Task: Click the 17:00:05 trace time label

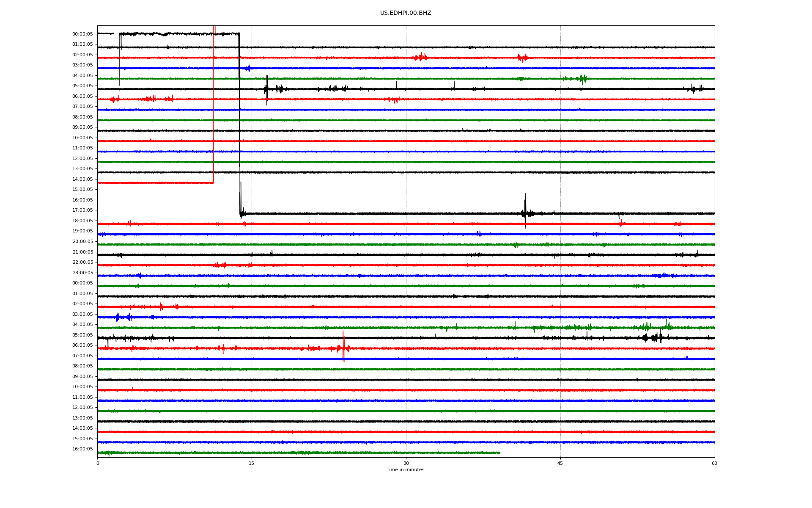Action: [x=82, y=210]
